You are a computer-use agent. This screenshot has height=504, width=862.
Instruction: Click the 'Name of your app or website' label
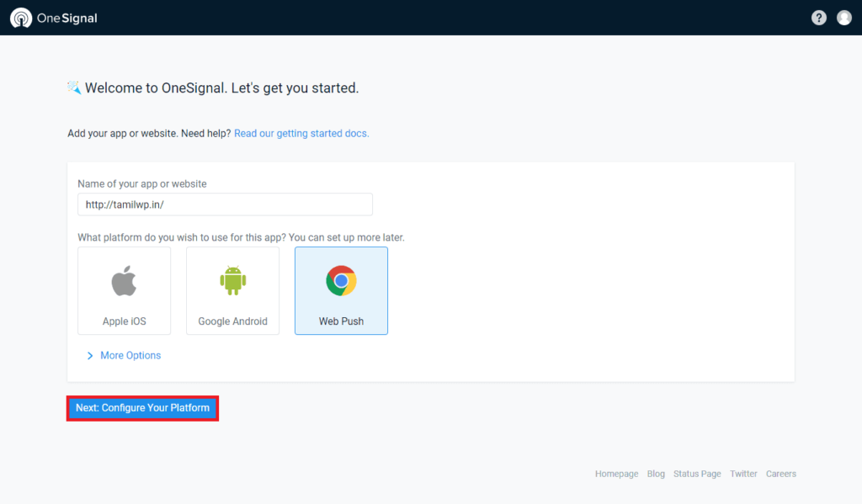point(141,184)
